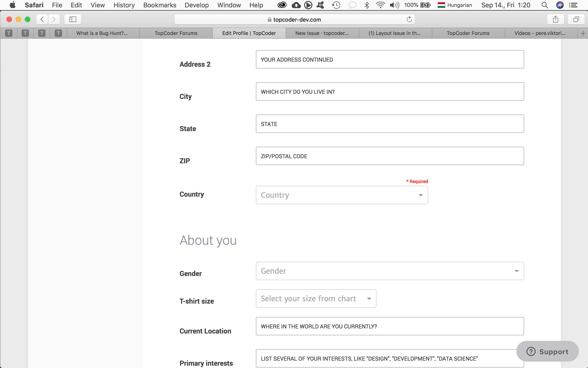Open the Edit menu
This screenshot has height=368, width=588.
pyautogui.click(x=76, y=5)
